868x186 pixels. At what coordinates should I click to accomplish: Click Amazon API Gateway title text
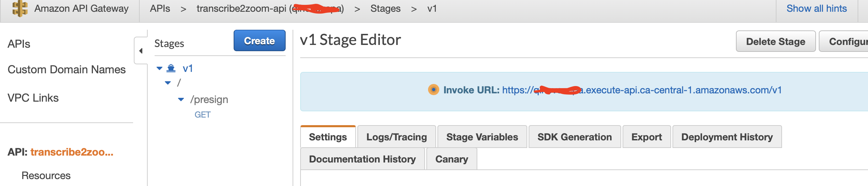click(81, 8)
